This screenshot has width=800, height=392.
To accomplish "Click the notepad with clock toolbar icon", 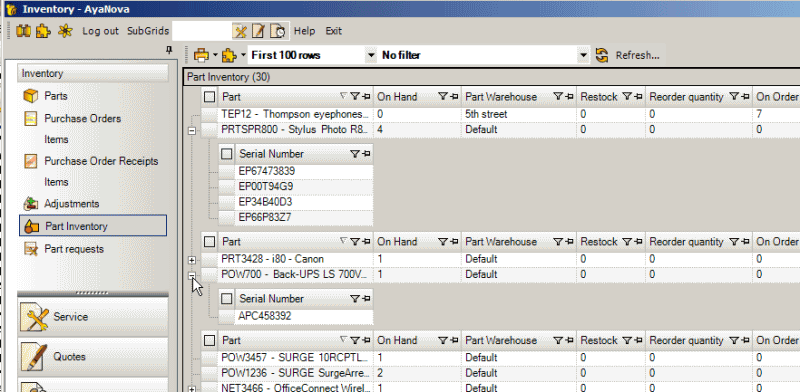I will (x=278, y=31).
